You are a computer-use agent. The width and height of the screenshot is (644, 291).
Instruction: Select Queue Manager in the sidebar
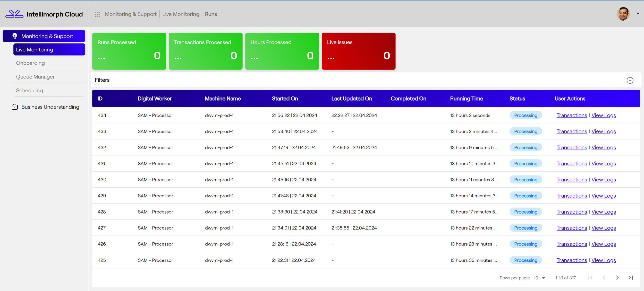click(x=35, y=77)
